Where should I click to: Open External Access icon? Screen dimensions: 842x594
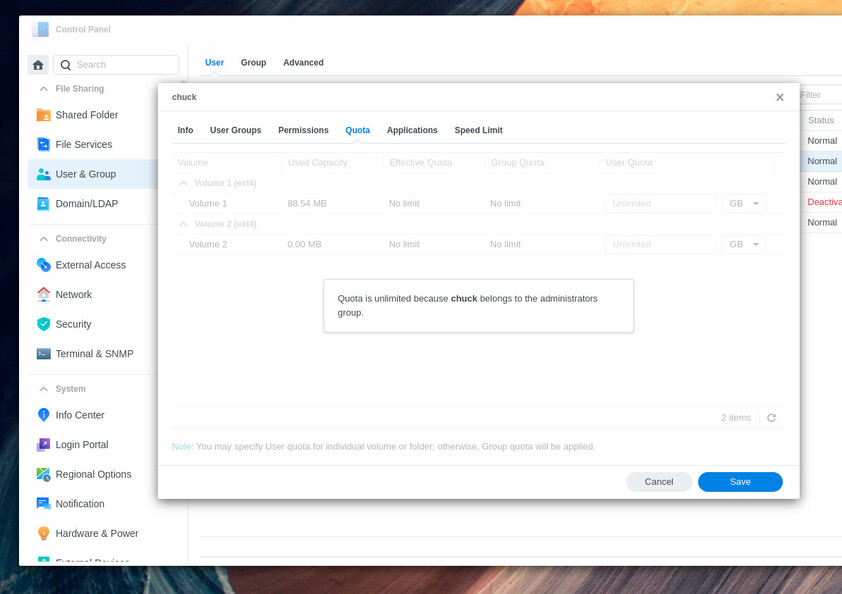pos(43,265)
